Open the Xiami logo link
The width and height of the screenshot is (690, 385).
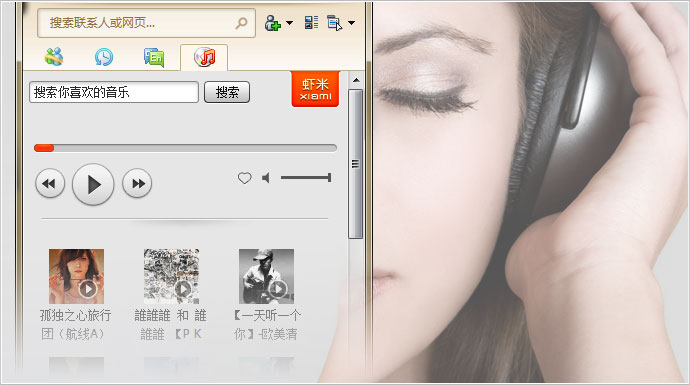(315, 89)
